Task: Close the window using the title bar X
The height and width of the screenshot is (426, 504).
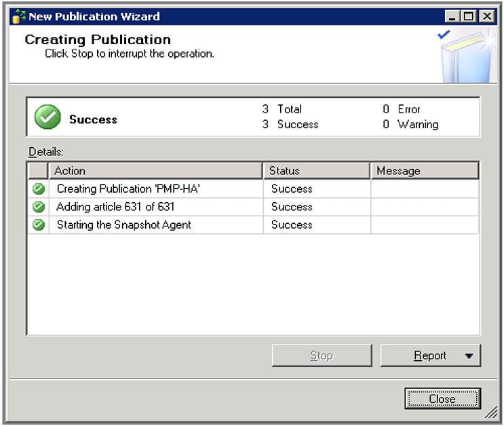Action: click(487, 16)
